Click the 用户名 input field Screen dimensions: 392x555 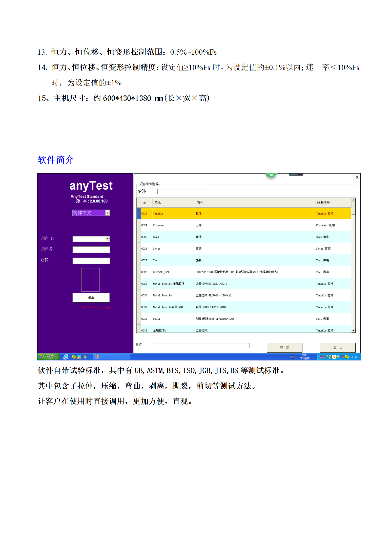(x=91, y=250)
